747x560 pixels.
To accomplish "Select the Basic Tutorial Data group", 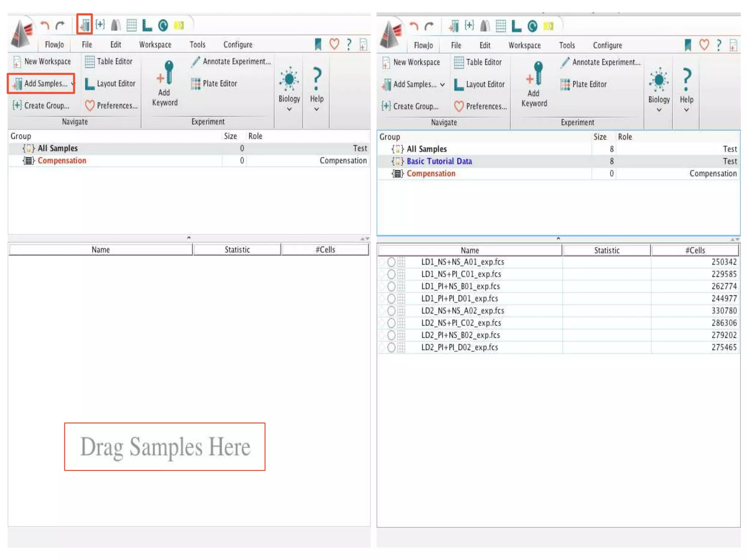I will (439, 161).
